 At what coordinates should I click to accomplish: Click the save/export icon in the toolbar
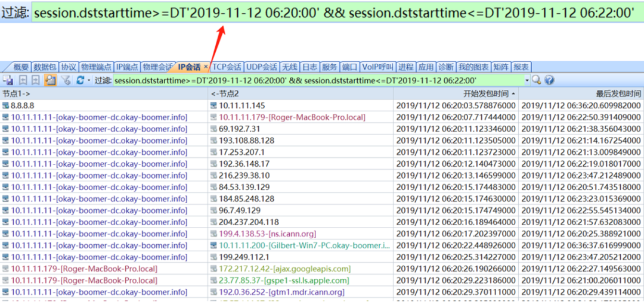coord(7,80)
